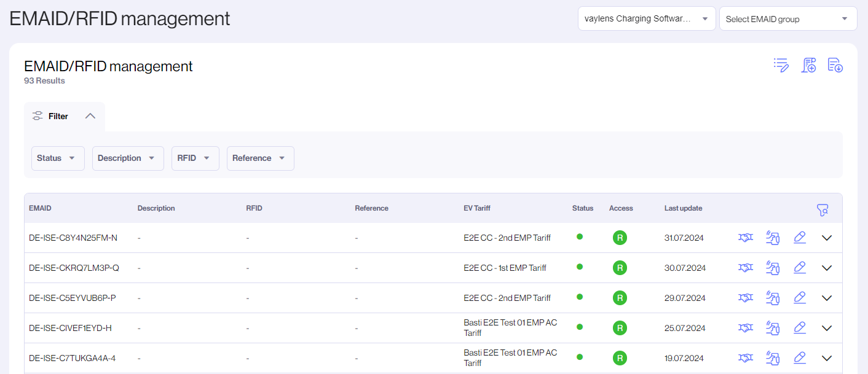Click the bulk edit list icon

[x=781, y=65]
